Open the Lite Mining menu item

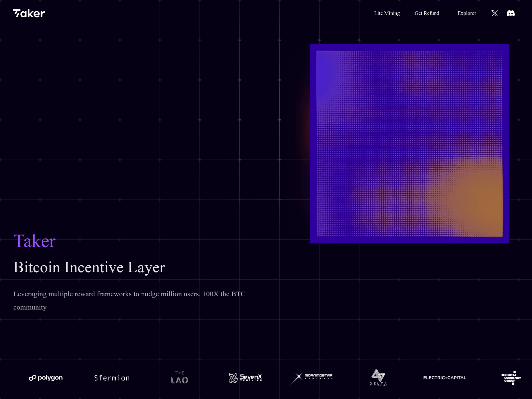(387, 13)
